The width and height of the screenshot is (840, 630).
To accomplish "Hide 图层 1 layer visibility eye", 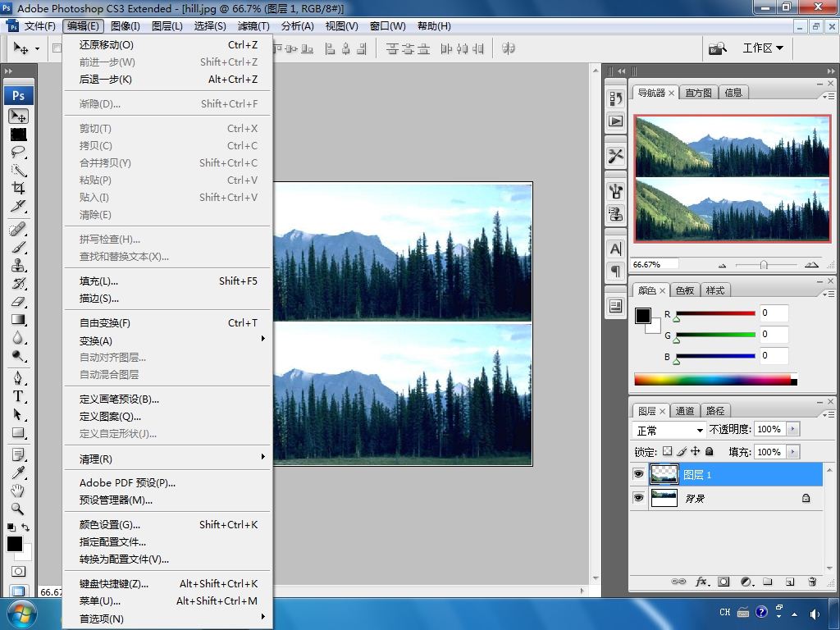I will pyautogui.click(x=638, y=475).
